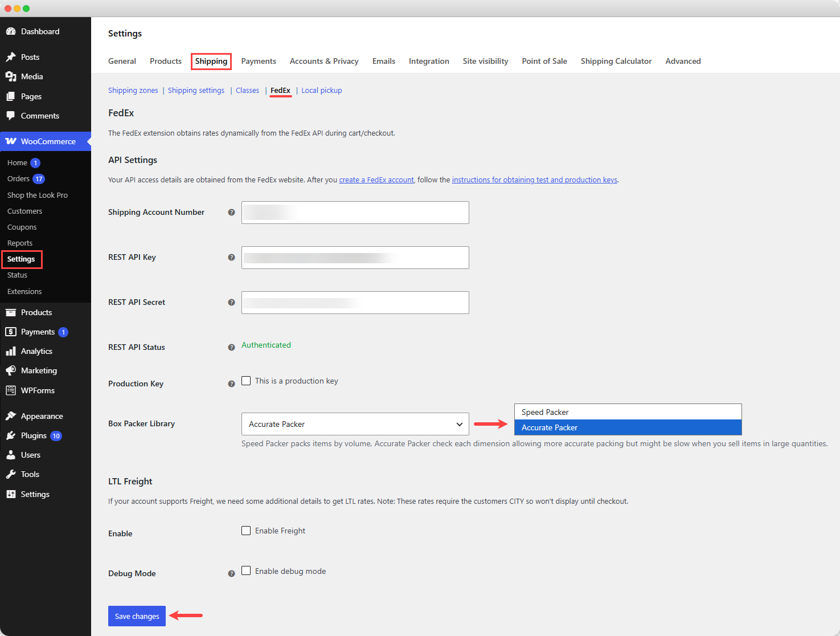The width and height of the screenshot is (840, 636).
Task: Click help icon next to REST API Status
Action: 231,348
